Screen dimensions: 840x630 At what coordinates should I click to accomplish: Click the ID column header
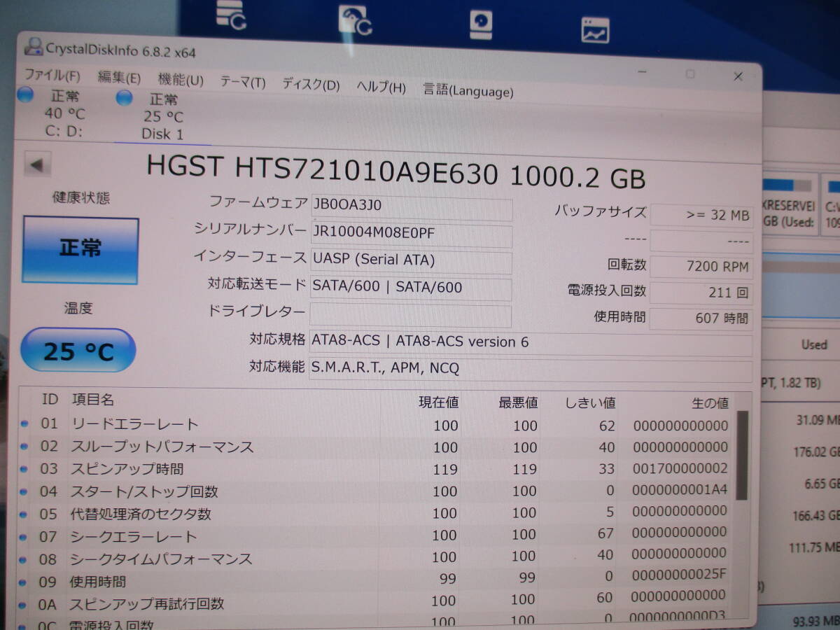click(50, 399)
